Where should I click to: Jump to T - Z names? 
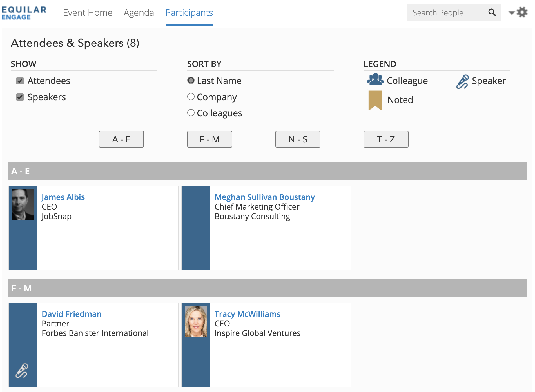coord(386,139)
